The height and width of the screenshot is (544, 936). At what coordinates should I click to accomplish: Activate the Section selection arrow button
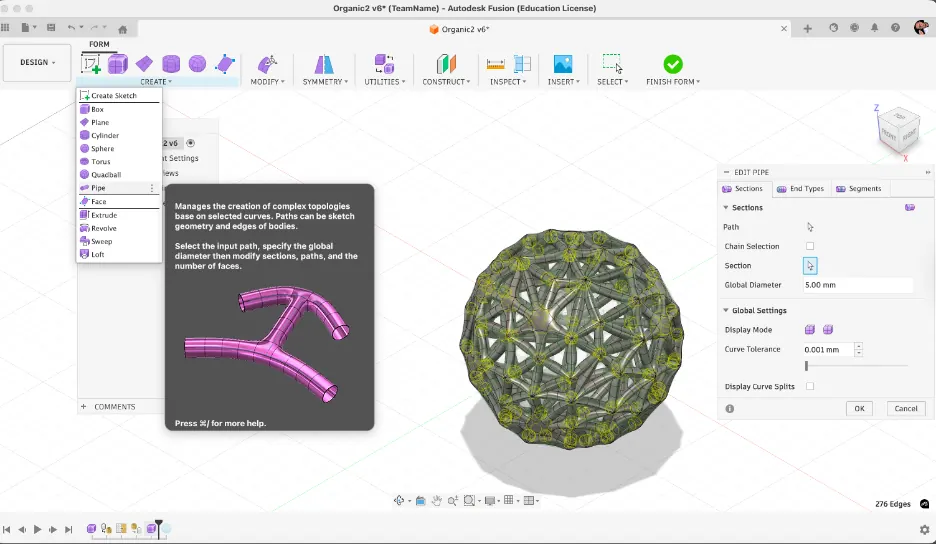click(x=810, y=266)
